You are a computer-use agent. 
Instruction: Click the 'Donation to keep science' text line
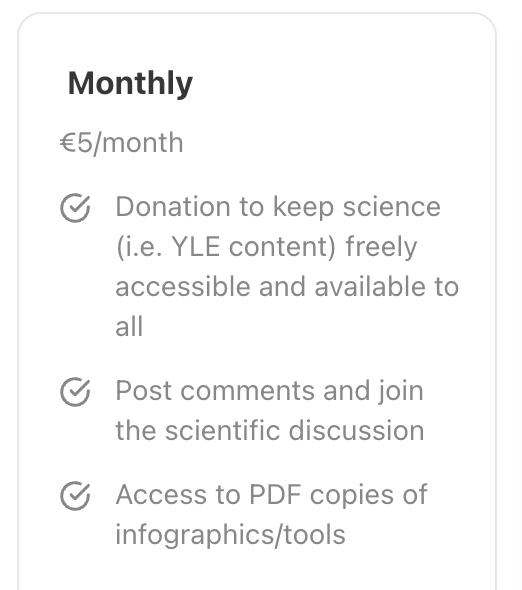(278, 207)
